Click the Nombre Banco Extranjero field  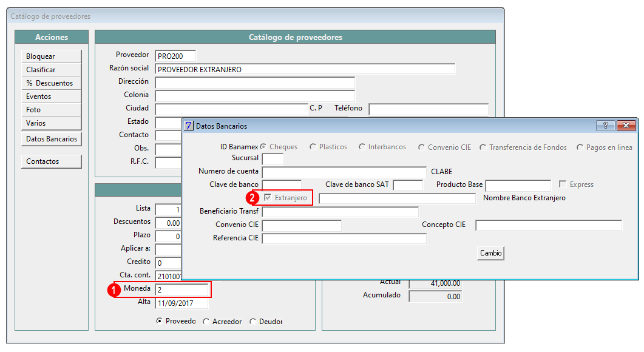pyautogui.click(x=397, y=198)
